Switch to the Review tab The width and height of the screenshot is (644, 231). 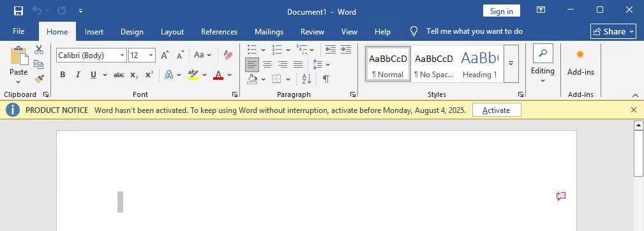click(x=312, y=32)
